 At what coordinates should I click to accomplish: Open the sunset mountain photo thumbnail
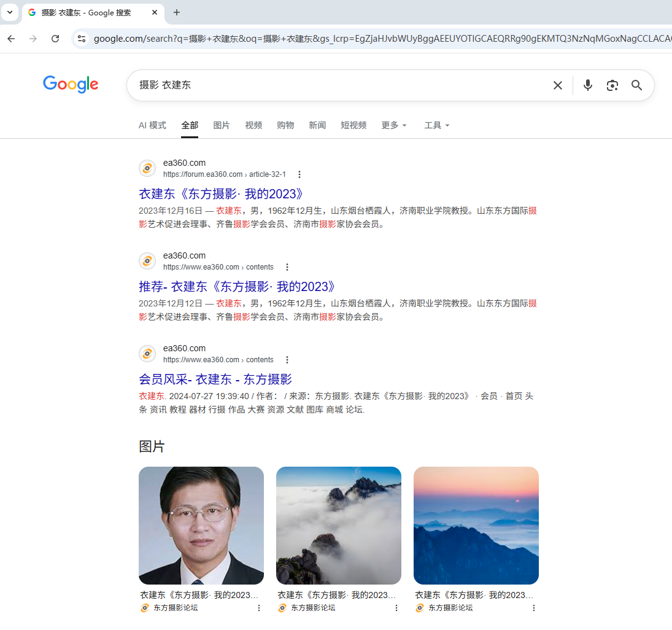pyautogui.click(x=476, y=525)
